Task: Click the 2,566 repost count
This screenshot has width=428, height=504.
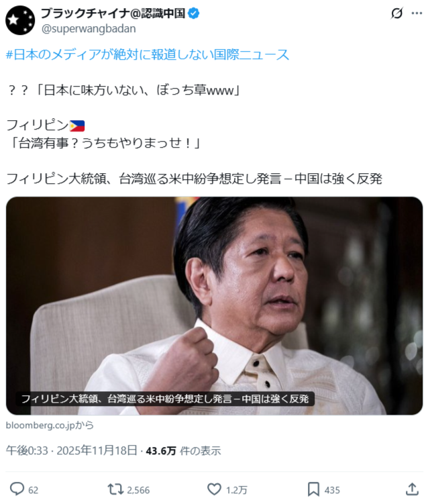Action: pyautogui.click(x=138, y=490)
